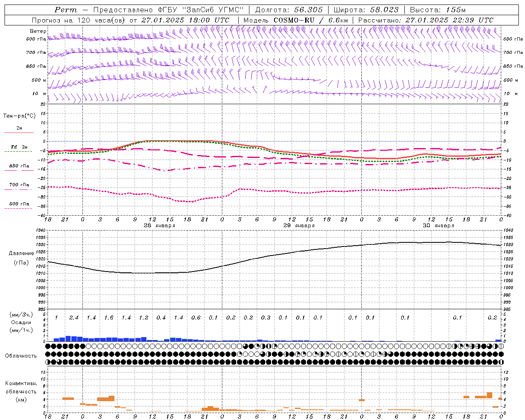Viewport: 525px width, 420px height.
Task: Click "Рассчитано: 27.01.2025 22:39 UTC" text
Action: pos(426,20)
